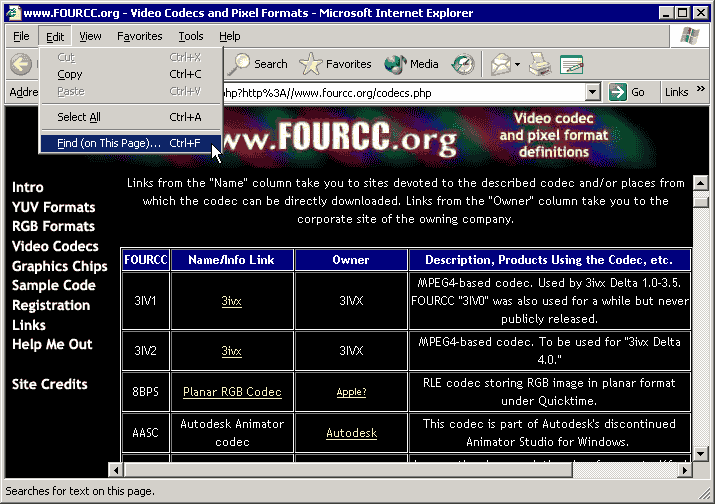Click the Search magnifier toolbar icon

(x=239, y=64)
